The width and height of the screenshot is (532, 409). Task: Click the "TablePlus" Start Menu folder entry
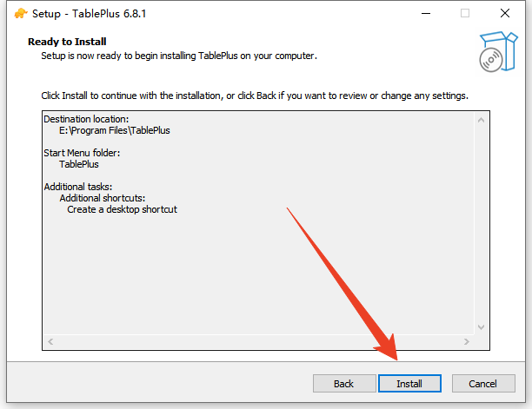(79, 164)
